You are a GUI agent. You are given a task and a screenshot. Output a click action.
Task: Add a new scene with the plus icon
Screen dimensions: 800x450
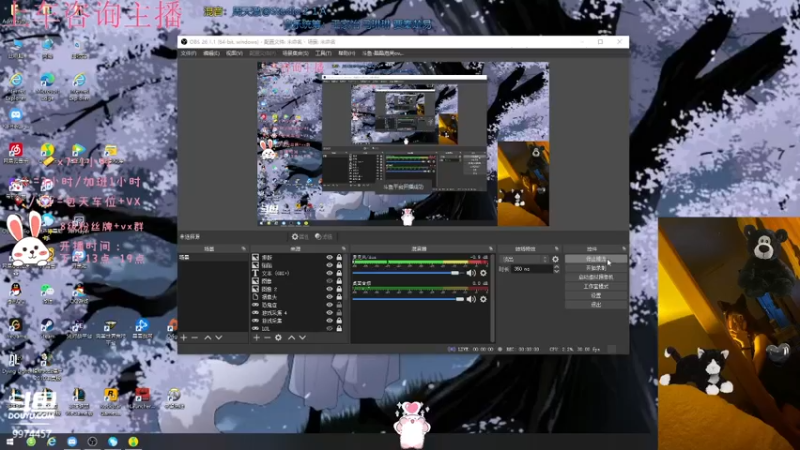184,338
